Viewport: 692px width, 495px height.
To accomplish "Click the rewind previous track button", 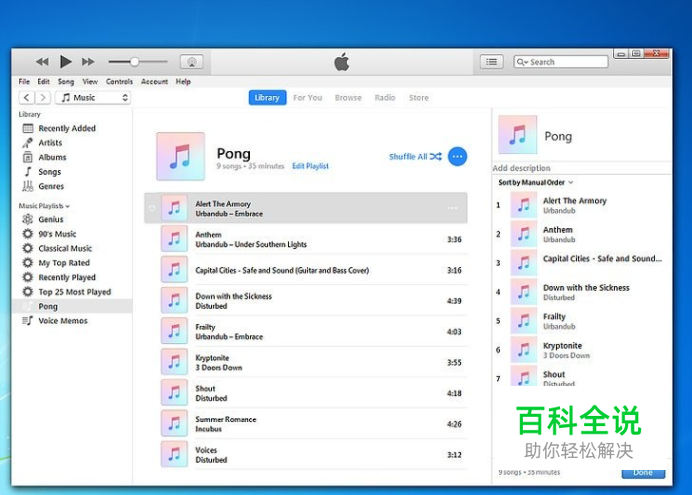I will 42,62.
